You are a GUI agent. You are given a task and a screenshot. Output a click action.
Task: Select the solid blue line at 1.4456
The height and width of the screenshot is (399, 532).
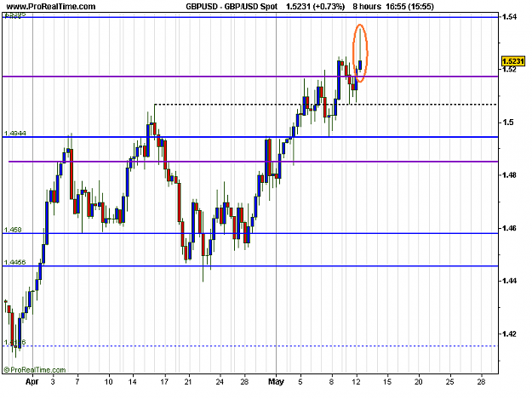pyautogui.click(x=250, y=266)
